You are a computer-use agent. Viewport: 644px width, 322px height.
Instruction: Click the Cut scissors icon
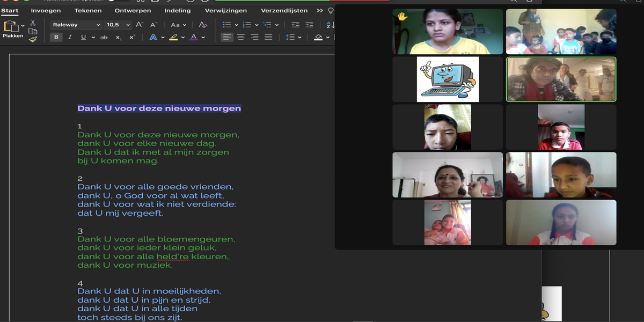pos(33,23)
